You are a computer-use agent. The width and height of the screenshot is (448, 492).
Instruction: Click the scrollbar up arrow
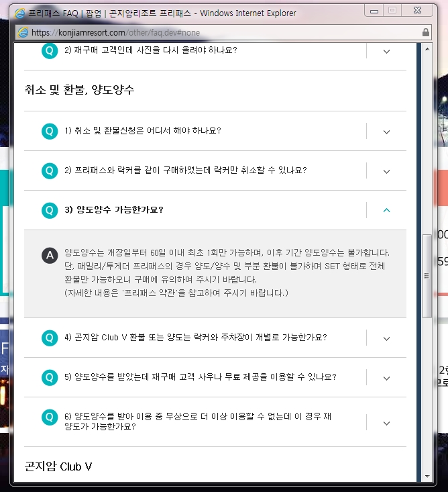[x=427, y=49]
